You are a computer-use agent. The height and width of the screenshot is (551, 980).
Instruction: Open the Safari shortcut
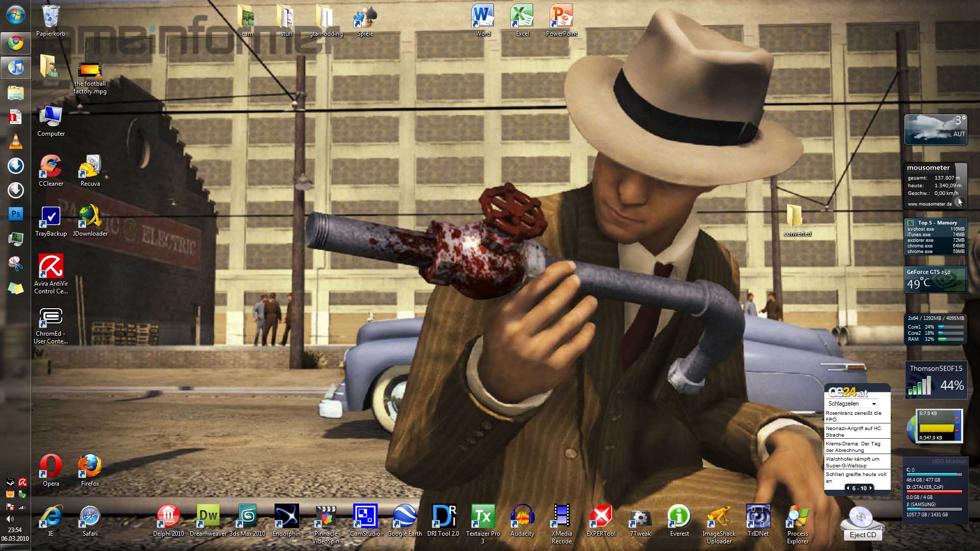click(90, 520)
